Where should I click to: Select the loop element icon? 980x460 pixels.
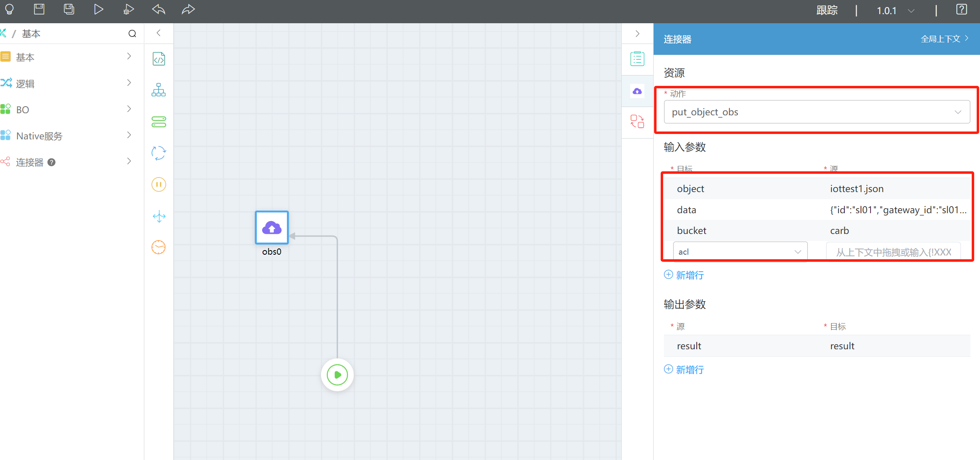159,153
